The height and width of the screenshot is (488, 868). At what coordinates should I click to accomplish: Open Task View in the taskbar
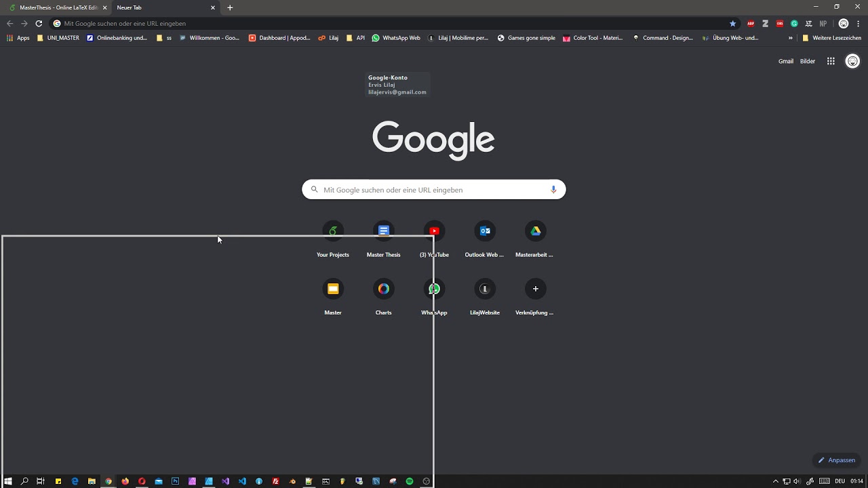tap(41, 481)
